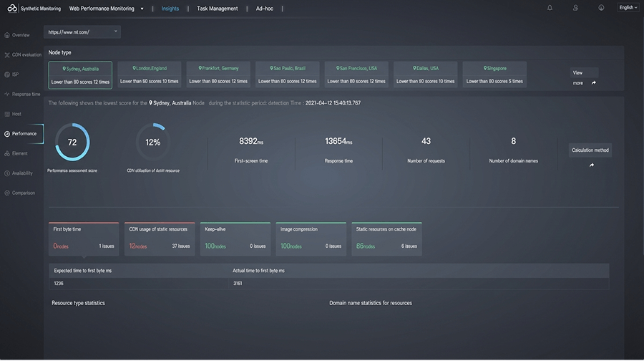Screen dimensions: 644x361
Task: Click the ISP globe sidebar icon
Action: click(x=7, y=74)
